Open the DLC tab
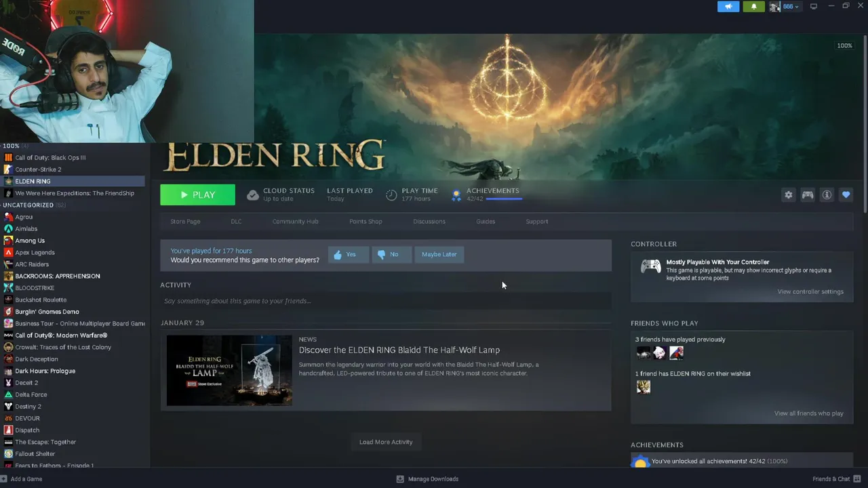 [x=236, y=222]
